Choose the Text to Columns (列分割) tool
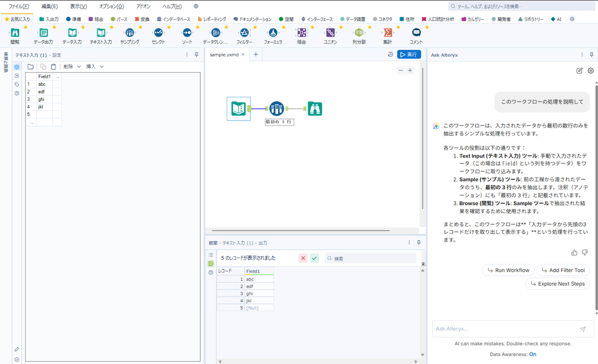This screenshot has width=598, height=364. 359,35
